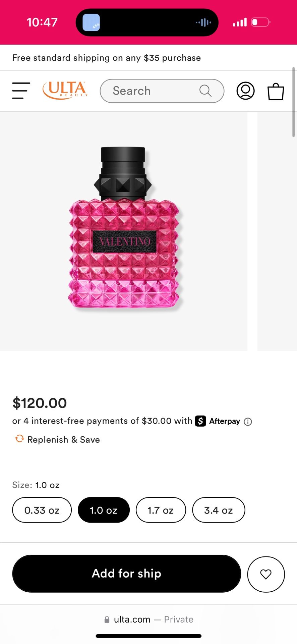
Task: Open the hamburger navigation menu
Action: (21, 91)
